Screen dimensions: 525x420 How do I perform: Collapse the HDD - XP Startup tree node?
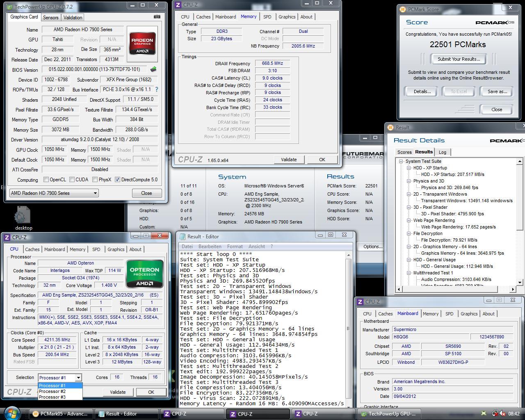pyautogui.click(x=409, y=168)
